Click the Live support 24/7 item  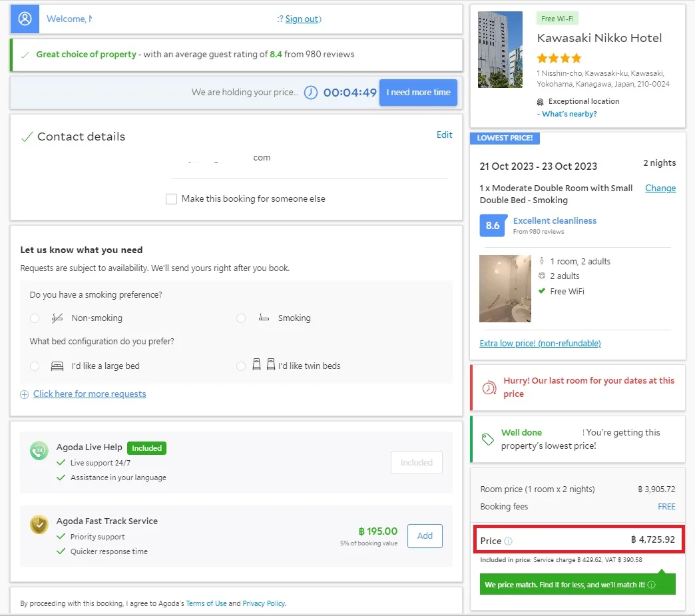pyautogui.click(x=100, y=463)
